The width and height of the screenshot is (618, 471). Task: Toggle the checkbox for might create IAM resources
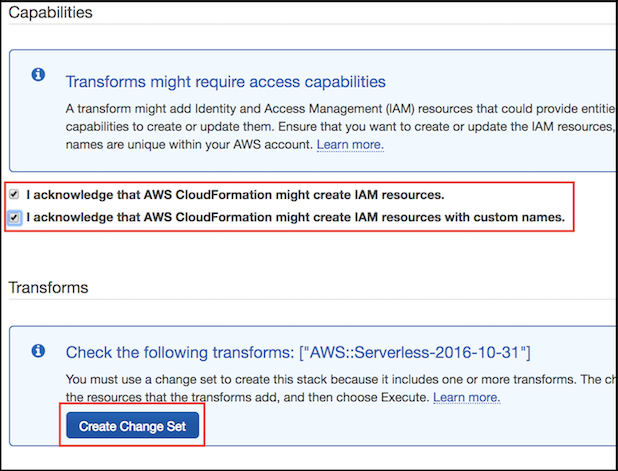(14, 194)
